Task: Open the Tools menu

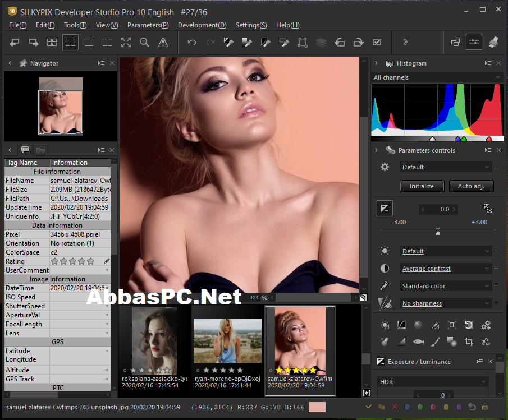Action: pyautogui.click(x=75, y=25)
